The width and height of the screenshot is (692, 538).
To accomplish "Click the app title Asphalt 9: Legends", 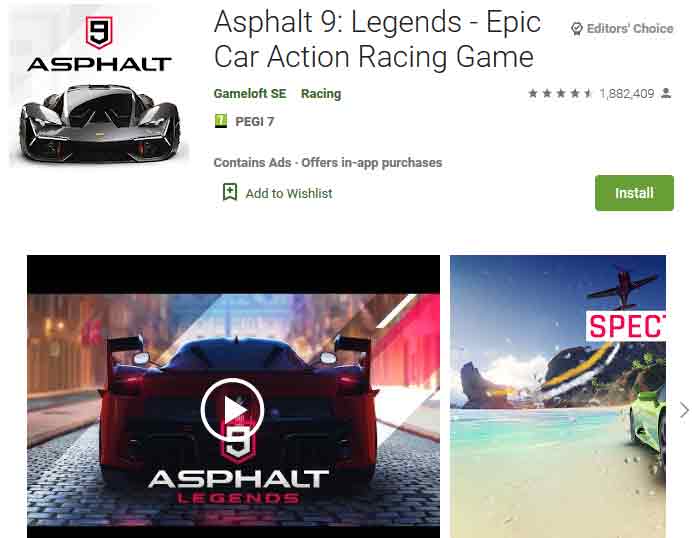I will (x=377, y=39).
